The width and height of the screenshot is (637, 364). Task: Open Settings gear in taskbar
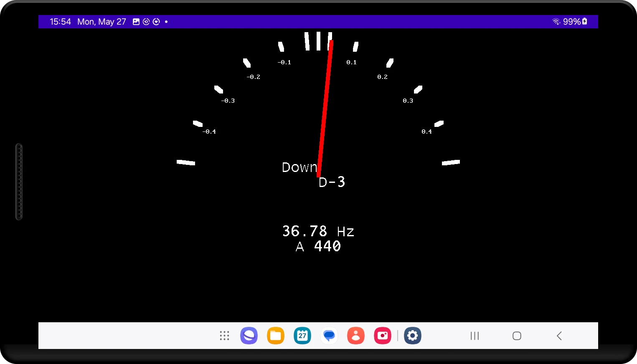coord(413,336)
